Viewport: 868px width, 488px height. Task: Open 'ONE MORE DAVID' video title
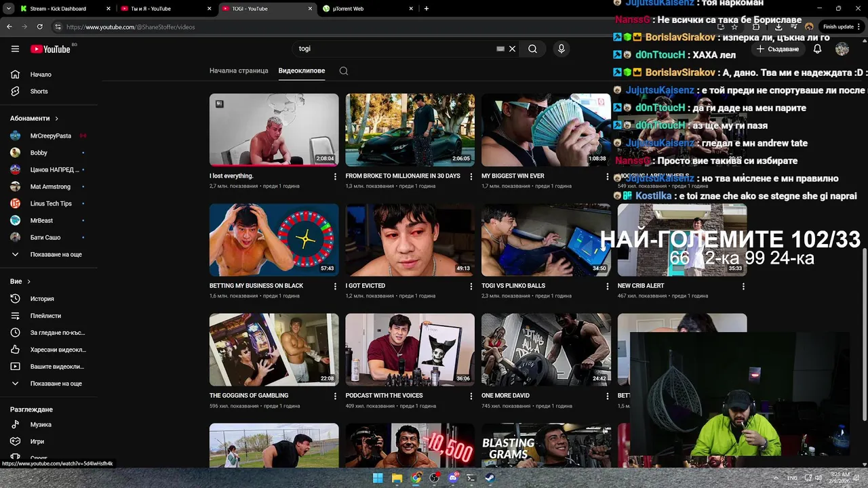pyautogui.click(x=505, y=396)
